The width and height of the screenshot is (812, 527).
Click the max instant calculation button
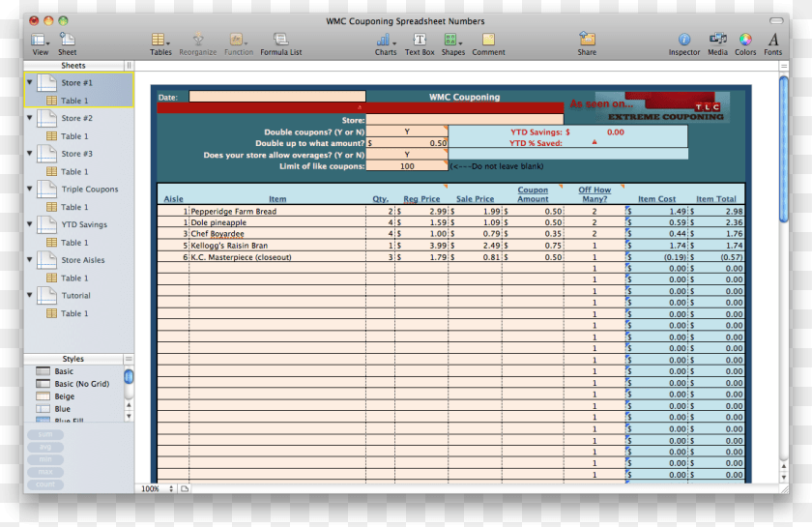tap(45, 472)
